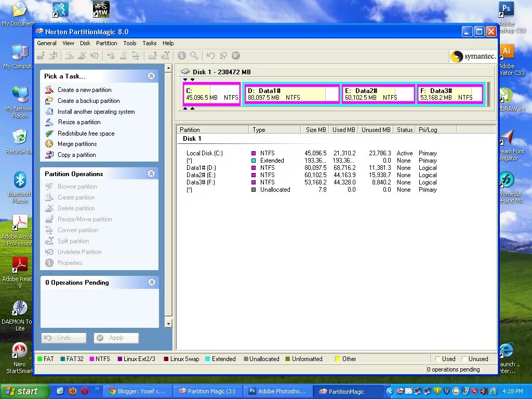This screenshot has width=532, height=399.
Task: Open the Help menu
Action: tap(168, 43)
